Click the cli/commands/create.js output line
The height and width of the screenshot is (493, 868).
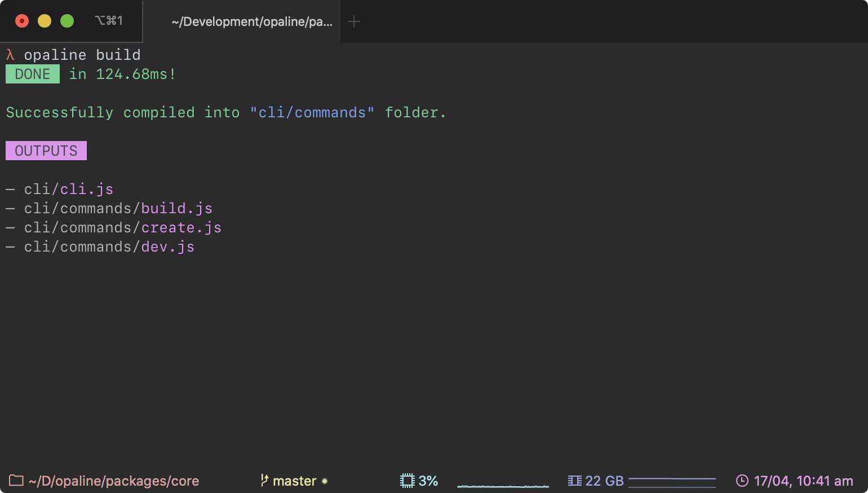114,228
